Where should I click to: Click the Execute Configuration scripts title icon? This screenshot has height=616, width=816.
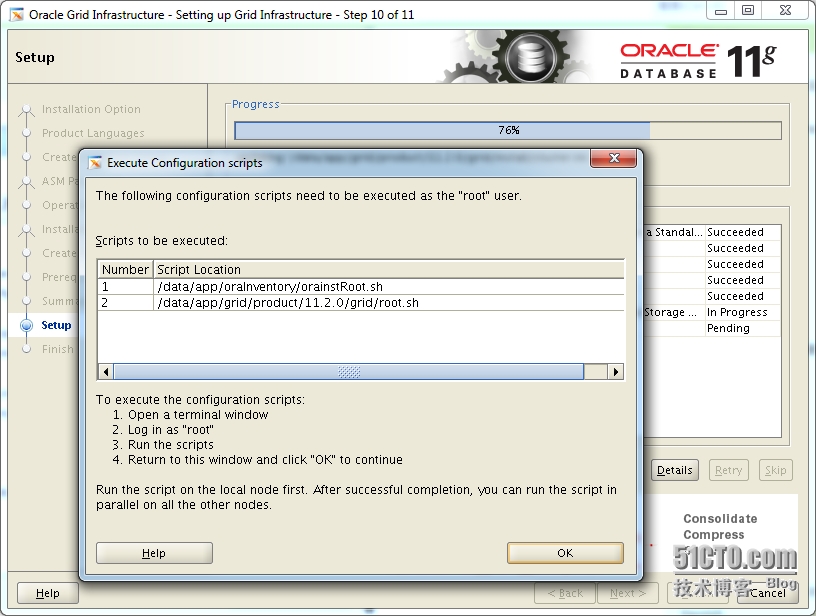pos(95,163)
